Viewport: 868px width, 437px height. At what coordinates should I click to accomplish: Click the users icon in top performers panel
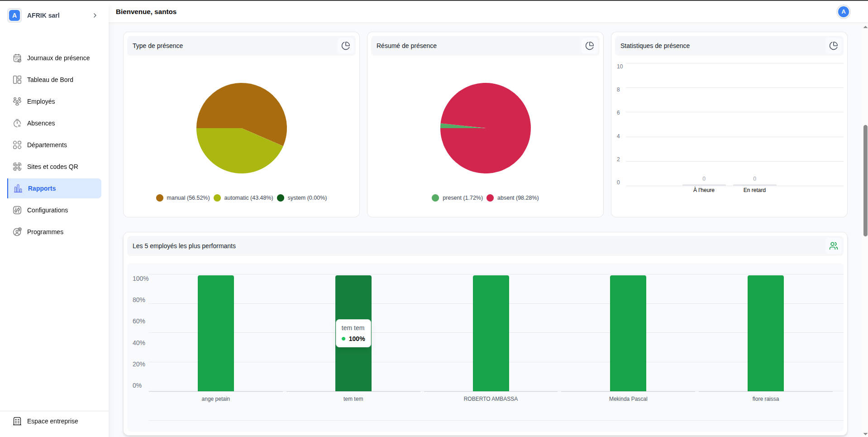(833, 246)
